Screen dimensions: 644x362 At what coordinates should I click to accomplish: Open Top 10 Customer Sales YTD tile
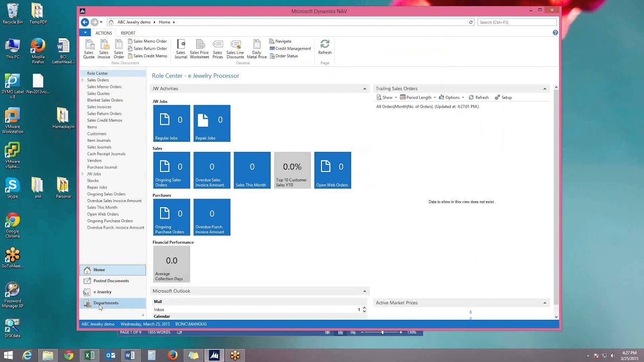(x=292, y=170)
